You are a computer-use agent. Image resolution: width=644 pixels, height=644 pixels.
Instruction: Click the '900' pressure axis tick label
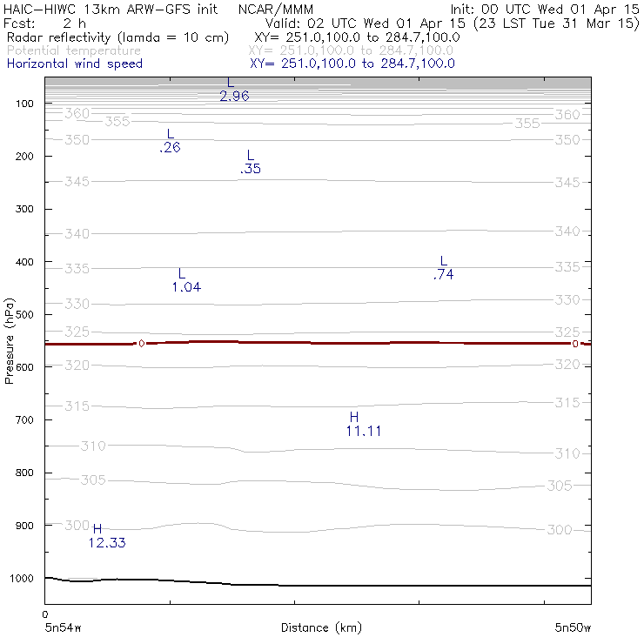(24, 526)
